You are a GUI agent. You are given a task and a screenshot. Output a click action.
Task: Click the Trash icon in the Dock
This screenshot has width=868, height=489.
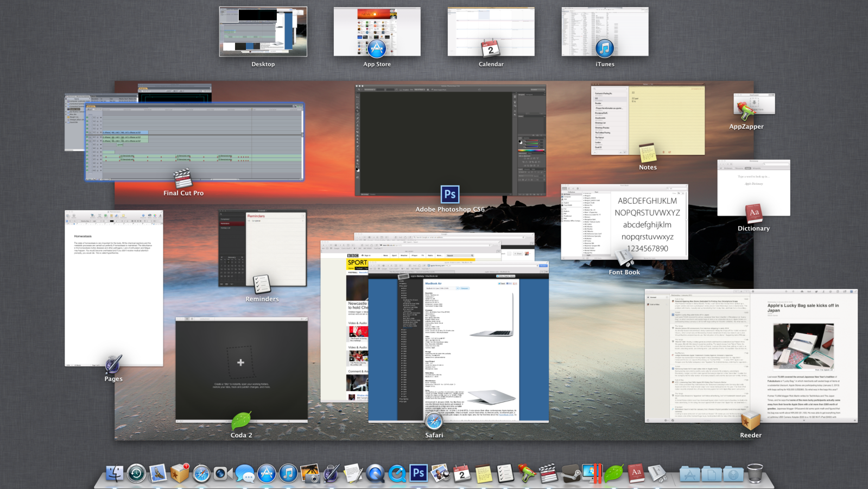[755, 474]
